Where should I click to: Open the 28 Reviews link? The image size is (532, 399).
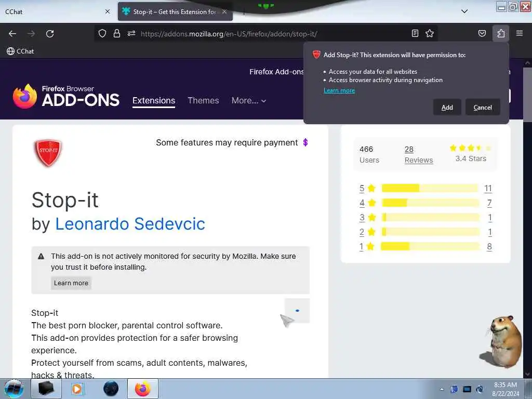click(419, 155)
